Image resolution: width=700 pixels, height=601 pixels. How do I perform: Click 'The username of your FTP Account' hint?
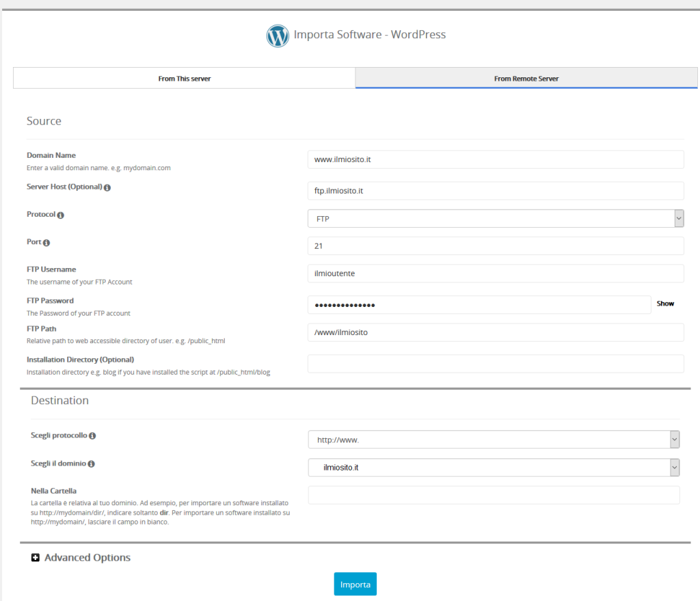[79, 282]
